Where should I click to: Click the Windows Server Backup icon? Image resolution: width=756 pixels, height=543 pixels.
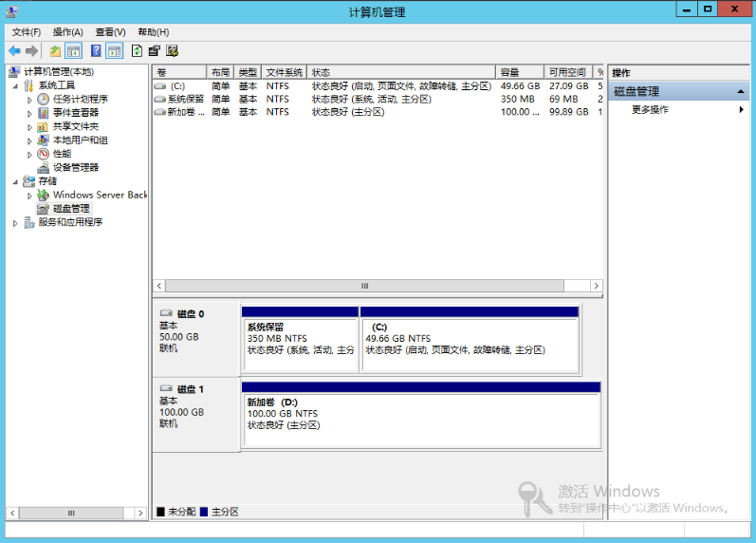point(44,195)
